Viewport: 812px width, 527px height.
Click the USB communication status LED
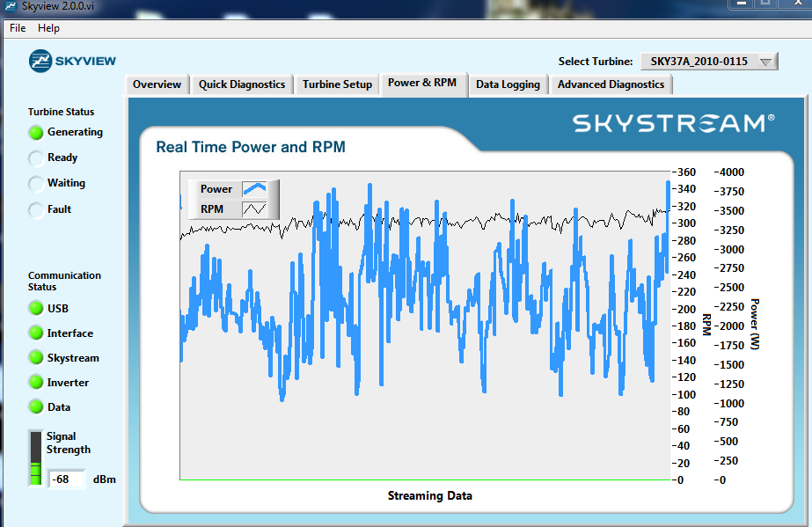click(36, 308)
